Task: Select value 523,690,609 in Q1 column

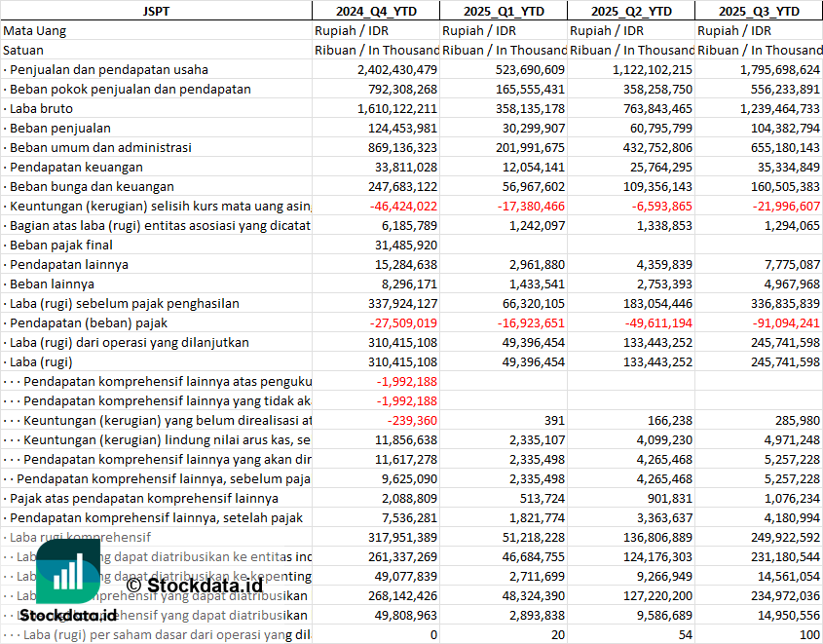Action: tap(530, 70)
